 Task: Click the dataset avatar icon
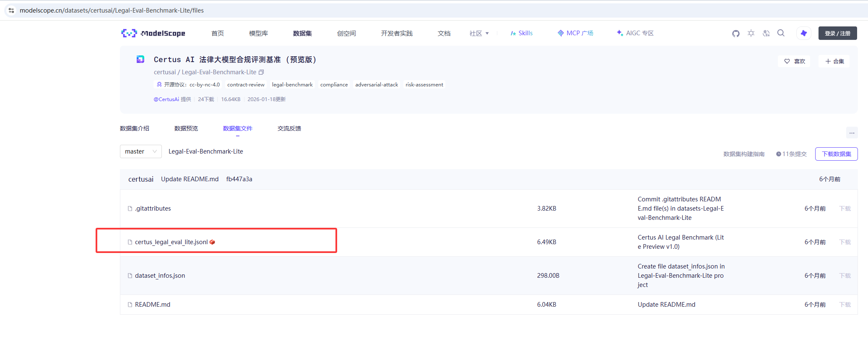(x=140, y=59)
